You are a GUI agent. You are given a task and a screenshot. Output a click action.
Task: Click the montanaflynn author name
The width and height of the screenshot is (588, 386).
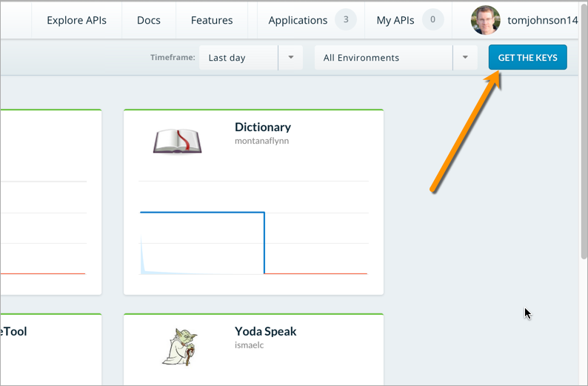pos(261,141)
